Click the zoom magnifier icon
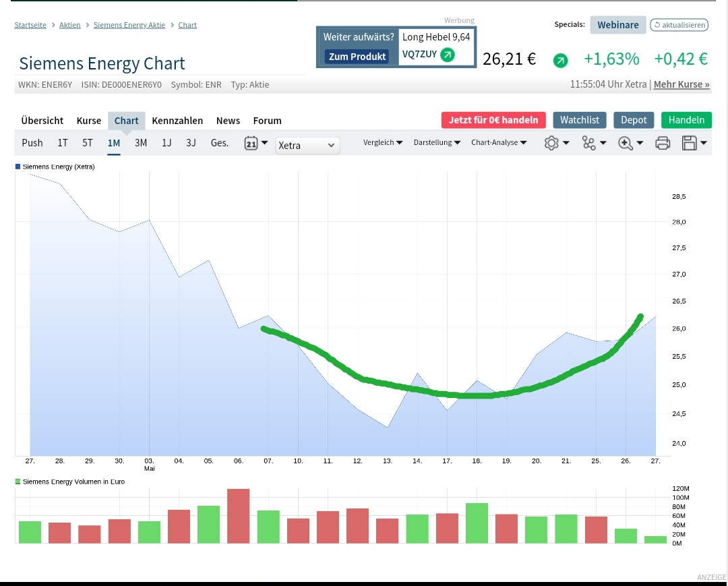Screen dimensions: 728x586 pos(625,143)
